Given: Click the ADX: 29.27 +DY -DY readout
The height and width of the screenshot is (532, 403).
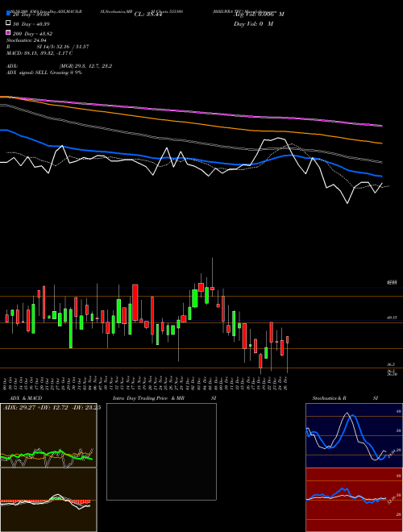Looking at the screenshot, I should point(52,408).
